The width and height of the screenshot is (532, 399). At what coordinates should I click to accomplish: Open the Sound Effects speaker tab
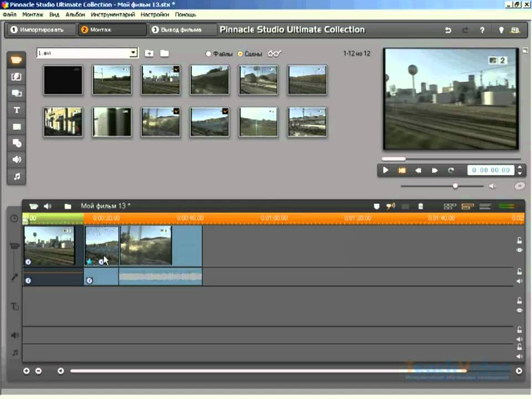tap(17, 160)
